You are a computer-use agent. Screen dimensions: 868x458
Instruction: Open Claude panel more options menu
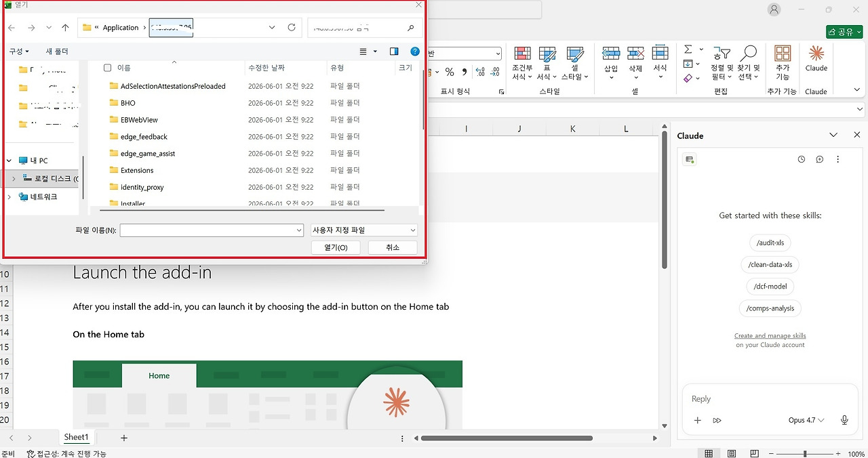[x=838, y=159]
